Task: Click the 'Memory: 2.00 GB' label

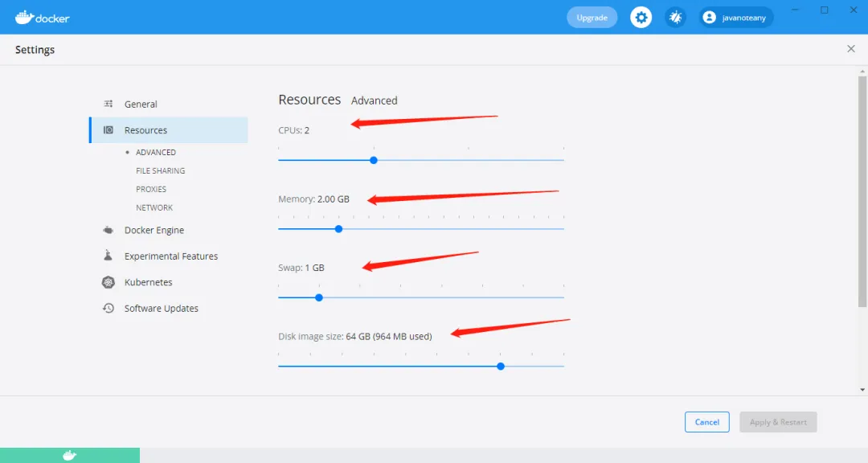Action: point(314,199)
